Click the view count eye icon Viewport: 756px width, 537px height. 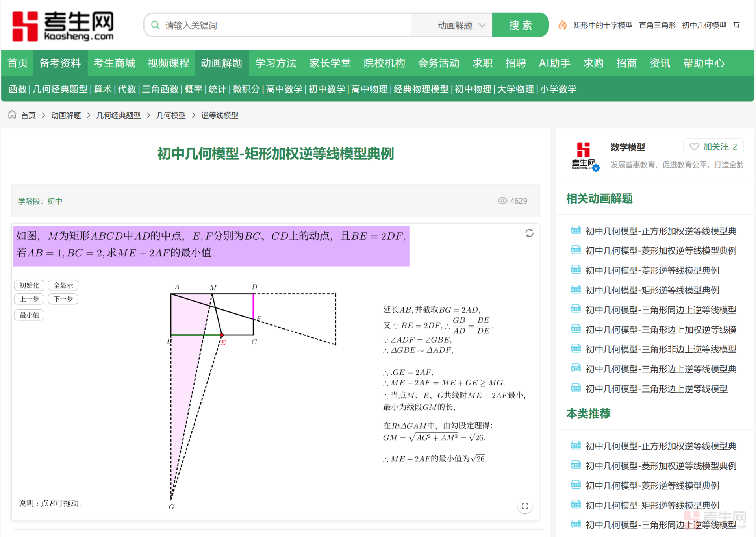(502, 201)
